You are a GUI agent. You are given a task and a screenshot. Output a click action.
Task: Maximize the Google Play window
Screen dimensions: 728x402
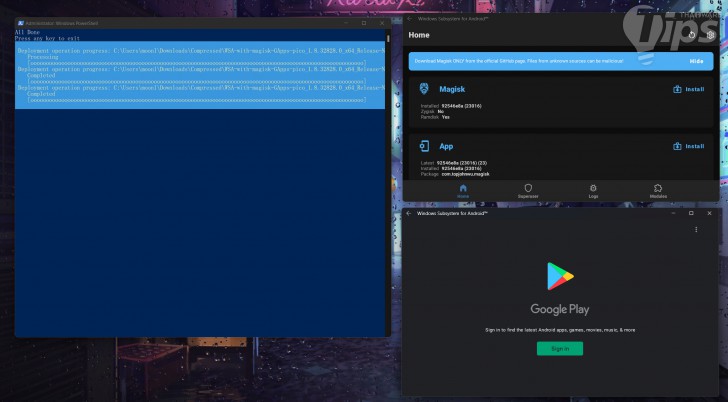tap(691, 213)
